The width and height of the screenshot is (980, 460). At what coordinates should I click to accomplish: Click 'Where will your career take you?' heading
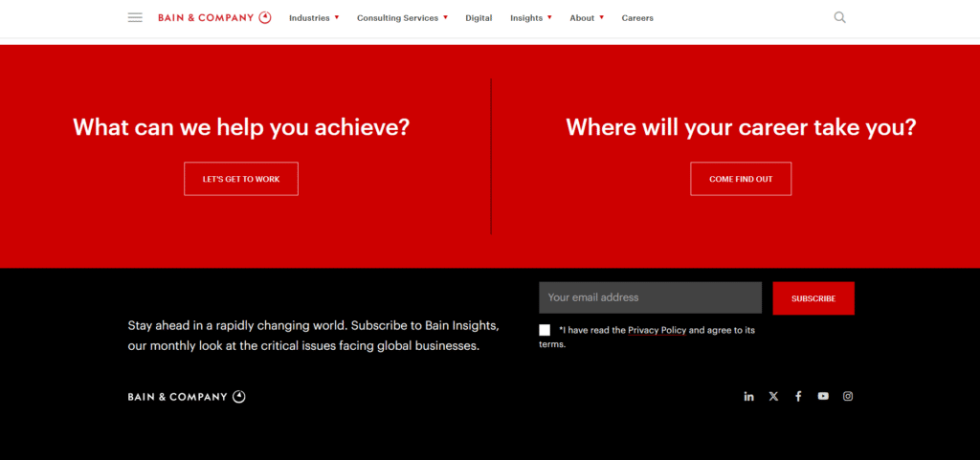[741, 127]
